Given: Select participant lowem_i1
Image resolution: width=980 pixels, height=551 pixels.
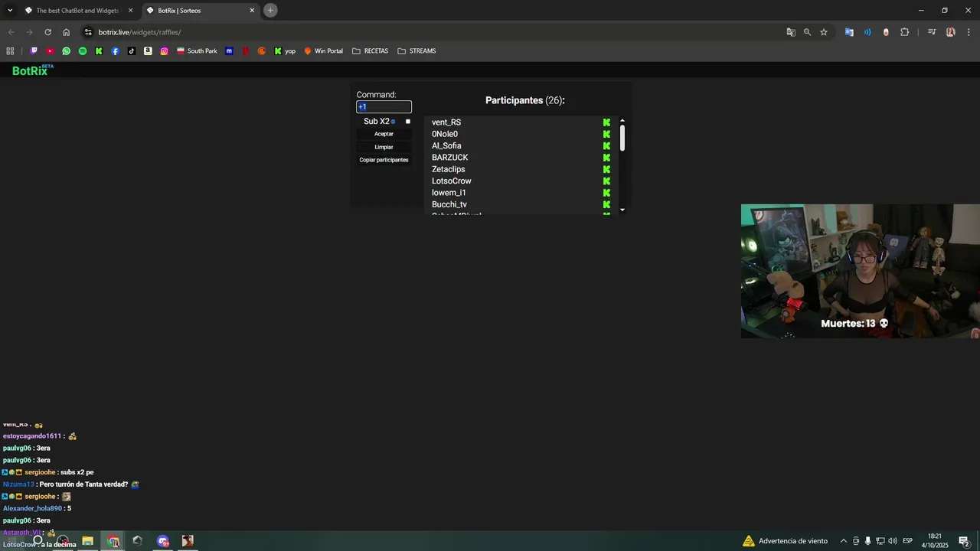Looking at the screenshot, I should click(x=449, y=193).
